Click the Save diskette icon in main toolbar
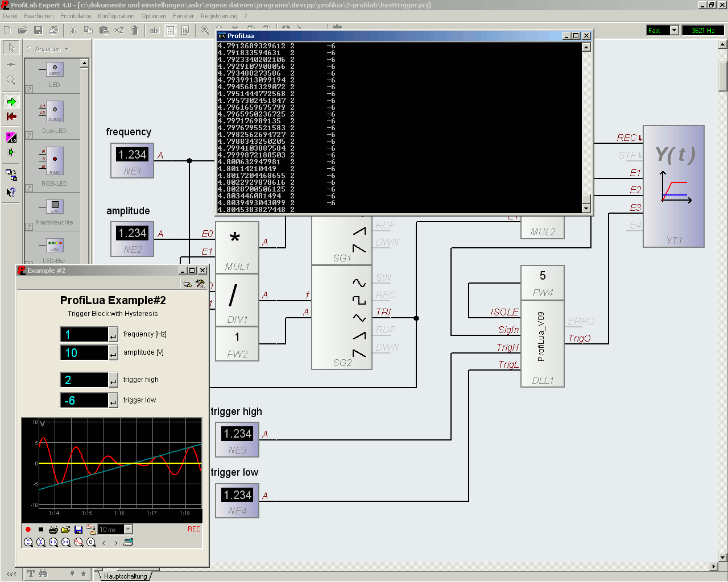Screen dimensions: 728x582 point(38,30)
